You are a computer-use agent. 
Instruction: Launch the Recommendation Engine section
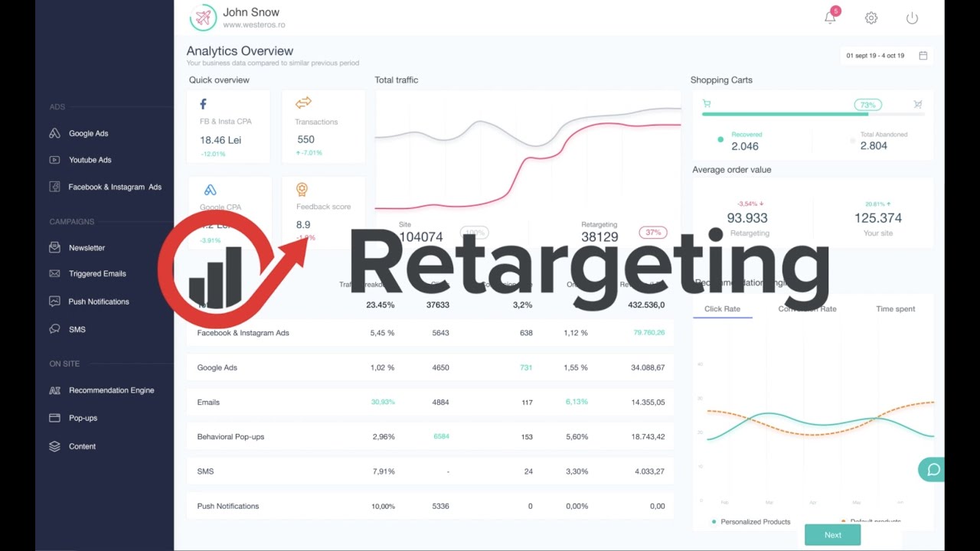tap(110, 390)
